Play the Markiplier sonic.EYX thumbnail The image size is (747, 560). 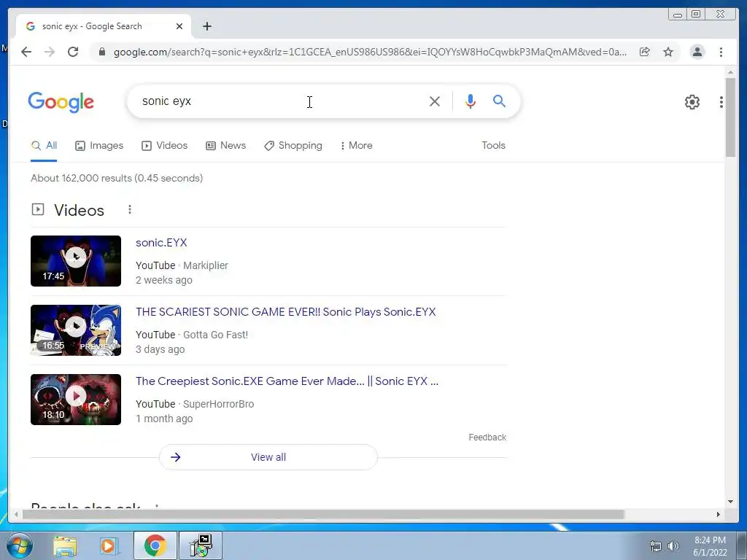[76, 261]
